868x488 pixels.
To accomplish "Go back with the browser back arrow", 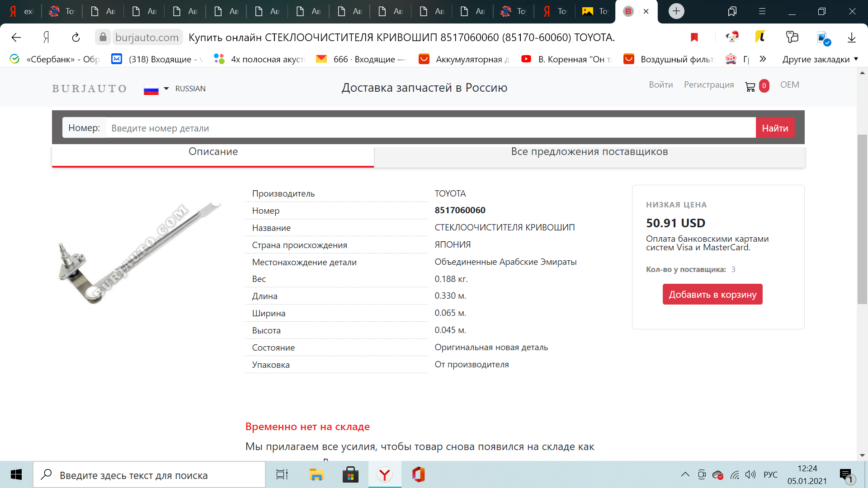I will pyautogui.click(x=16, y=38).
